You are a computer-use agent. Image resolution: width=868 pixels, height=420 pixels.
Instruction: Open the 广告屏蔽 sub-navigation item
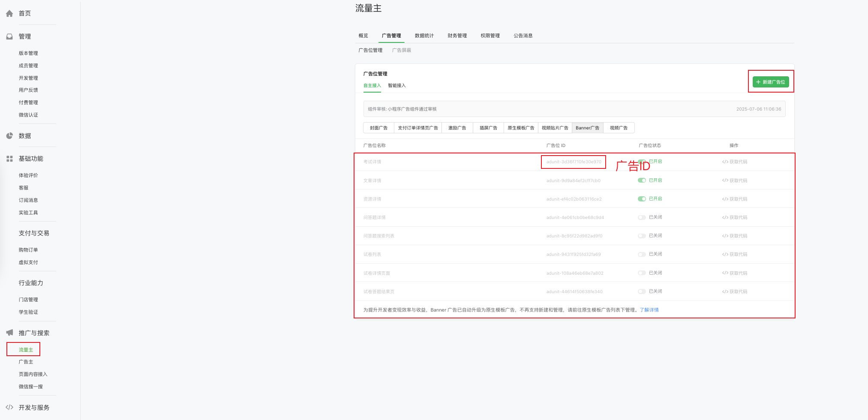pos(401,51)
